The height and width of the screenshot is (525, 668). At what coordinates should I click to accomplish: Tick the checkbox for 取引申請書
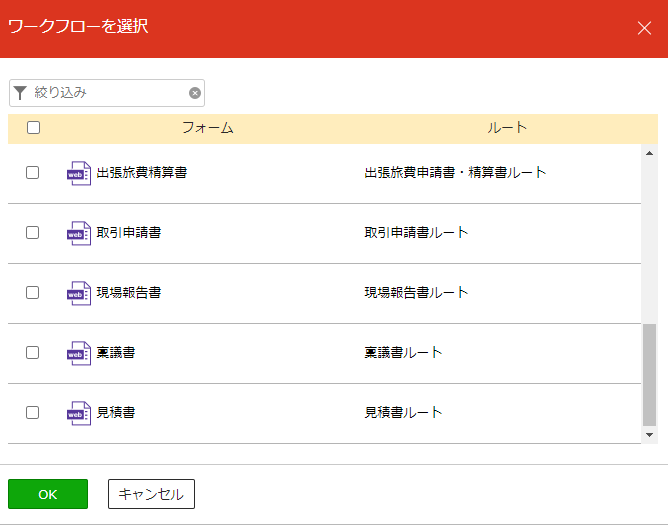coord(32,233)
